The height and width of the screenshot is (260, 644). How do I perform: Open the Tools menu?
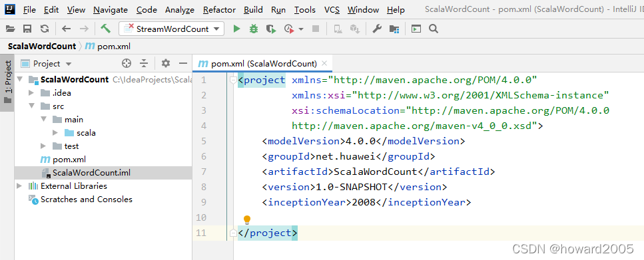(x=305, y=9)
